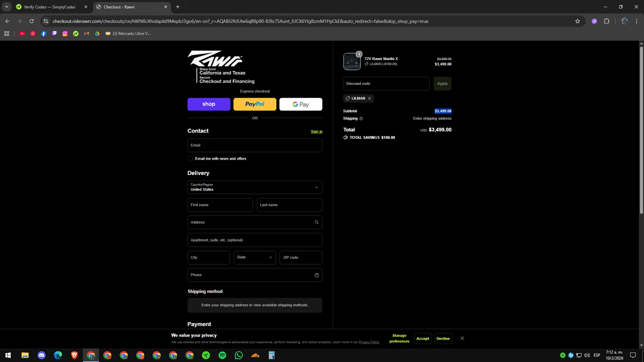Open the Privacy Policy link
The height and width of the screenshot is (362, 644).
pyautogui.click(x=369, y=342)
